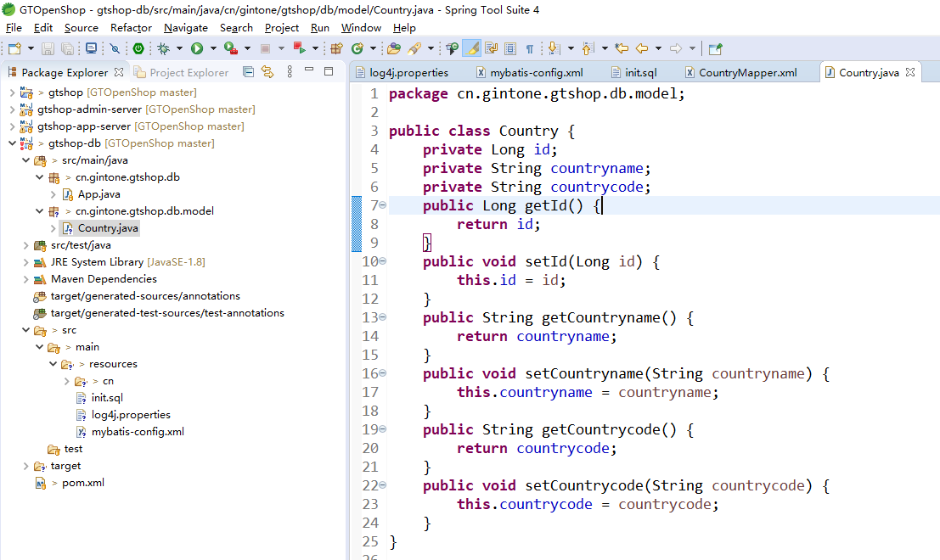This screenshot has height=560, width=940.
Task: Switch to the CountryMapper.xml editor tab
Action: pos(747,73)
